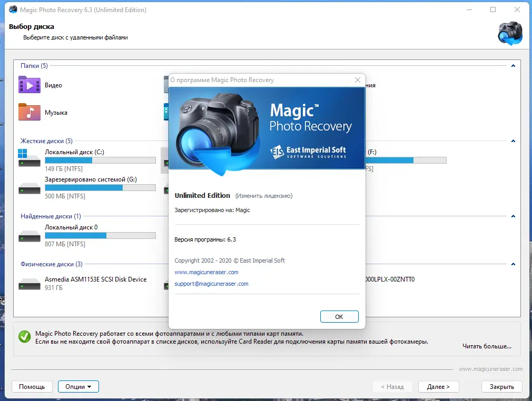Collapse the Жесткие диски (5) section
This screenshot has height=401, width=532.
tap(513, 141)
